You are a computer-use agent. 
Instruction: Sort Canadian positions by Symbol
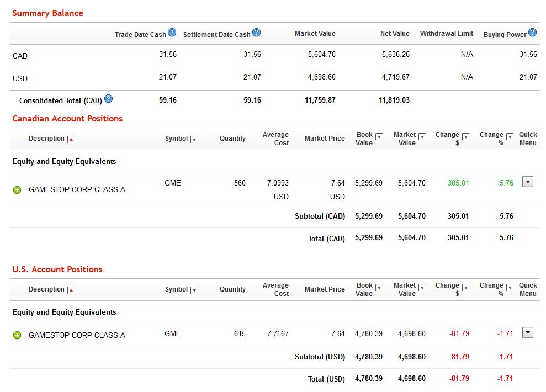point(194,140)
